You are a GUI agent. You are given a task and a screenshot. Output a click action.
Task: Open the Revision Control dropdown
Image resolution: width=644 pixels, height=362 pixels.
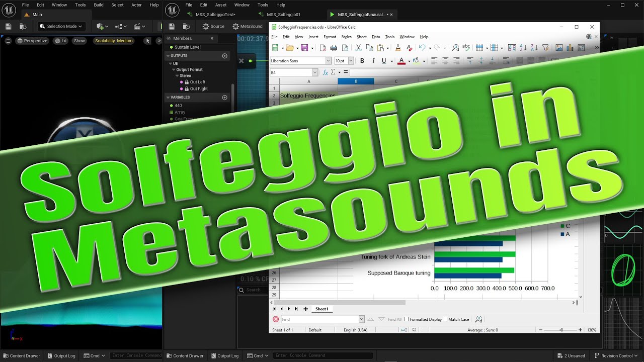pos(616,355)
